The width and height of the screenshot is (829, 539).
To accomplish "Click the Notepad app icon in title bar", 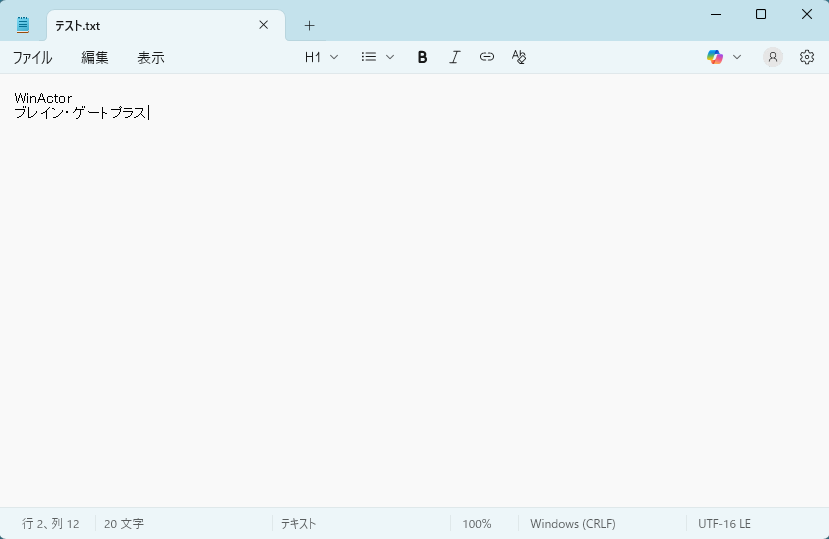I will coord(23,25).
